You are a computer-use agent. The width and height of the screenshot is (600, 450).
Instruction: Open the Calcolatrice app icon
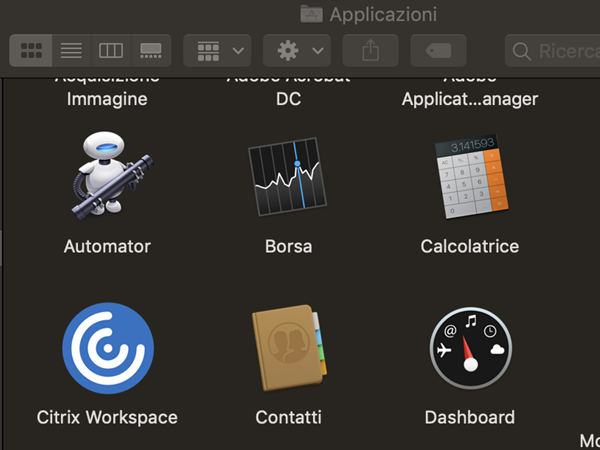471,176
